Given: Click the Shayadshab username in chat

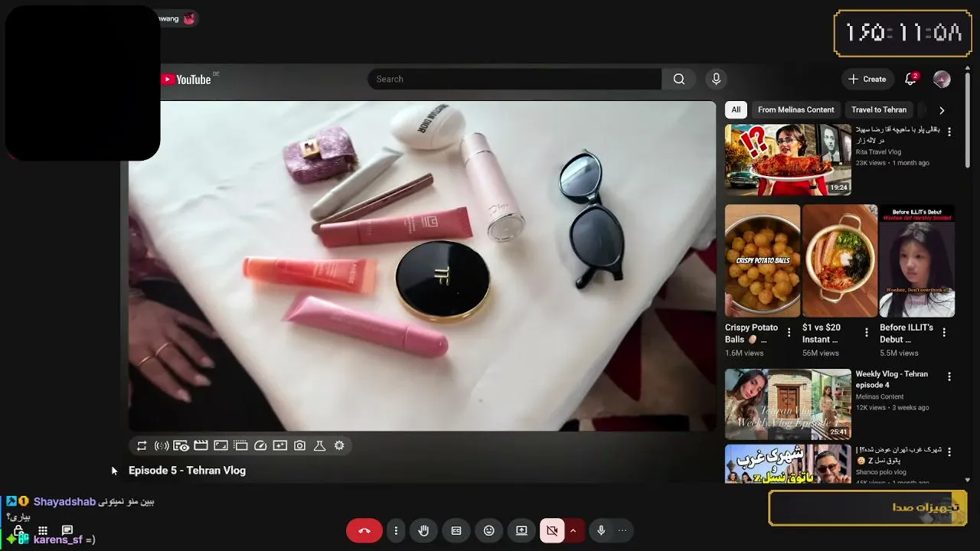Looking at the screenshot, I should tap(64, 502).
